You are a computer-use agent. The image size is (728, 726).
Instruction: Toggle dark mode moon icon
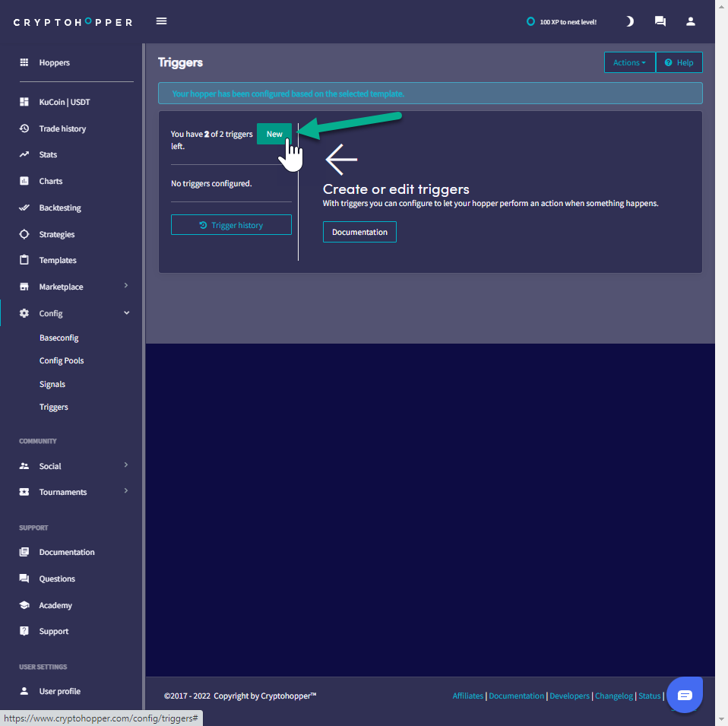click(x=629, y=21)
